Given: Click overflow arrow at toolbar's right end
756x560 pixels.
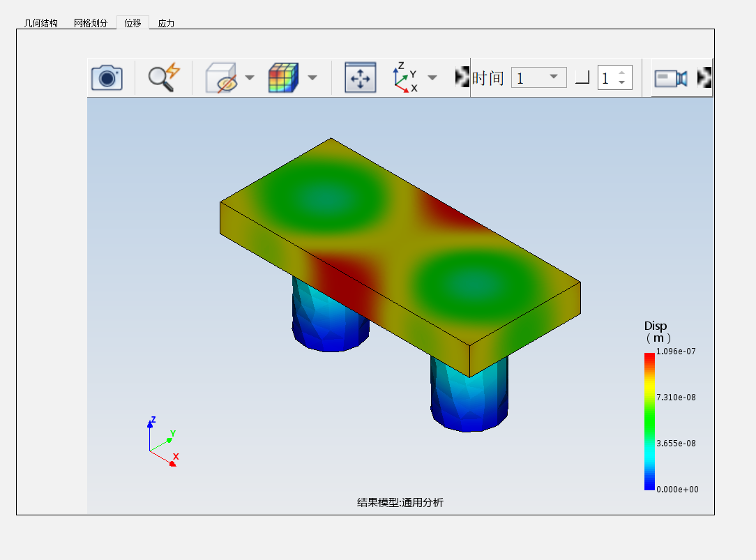Looking at the screenshot, I should (704, 77).
